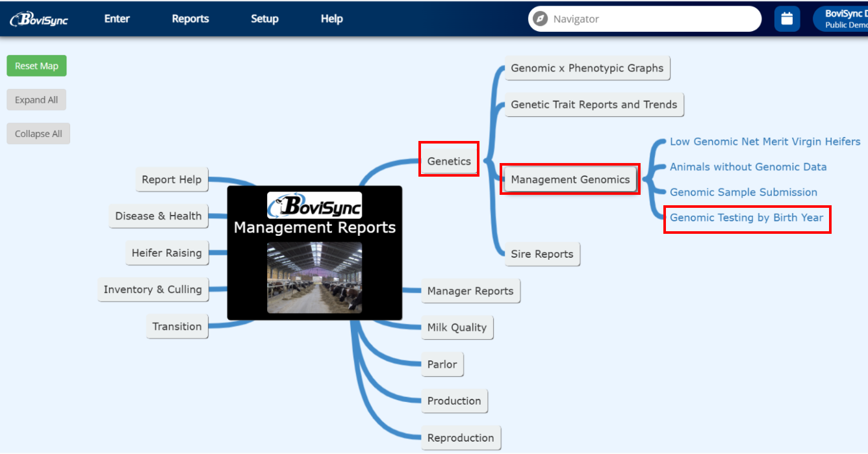Click the BoviSync logo in header
This screenshot has height=454, width=868.
click(x=39, y=19)
